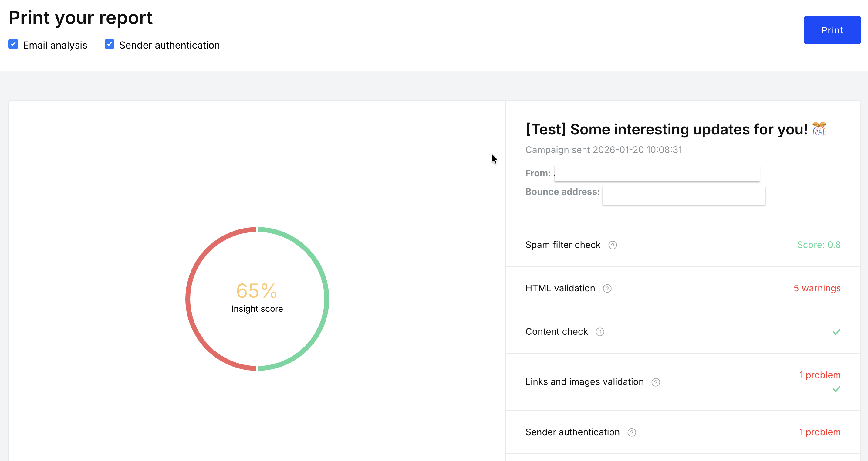Screen dimensions: 868x461
Task: Expand the HTML validation row
Action: [x=560, y=288]
